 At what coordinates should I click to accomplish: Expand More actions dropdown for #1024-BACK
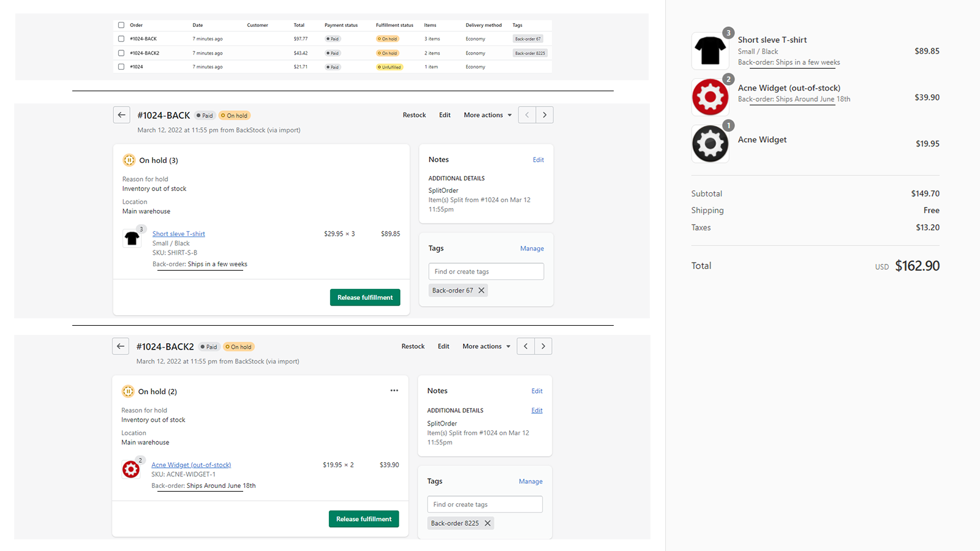pos(488,115)
